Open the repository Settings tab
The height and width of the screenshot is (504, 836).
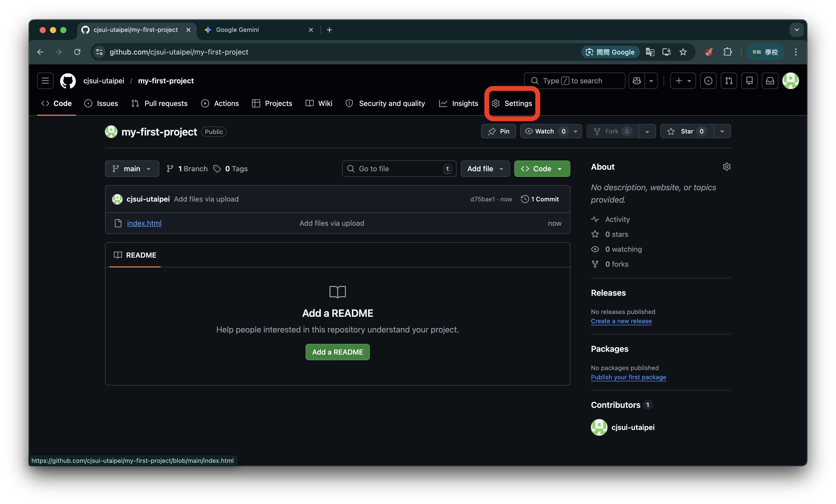tap(512, 103)
